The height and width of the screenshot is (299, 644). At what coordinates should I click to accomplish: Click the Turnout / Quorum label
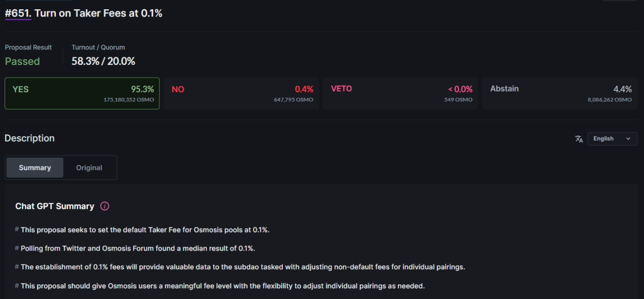coord(98,47)
